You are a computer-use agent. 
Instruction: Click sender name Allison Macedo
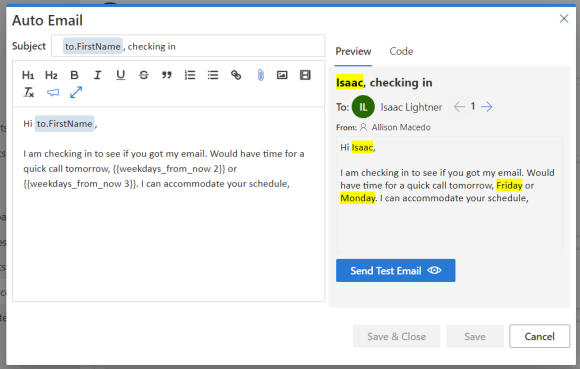click(401, 128)
